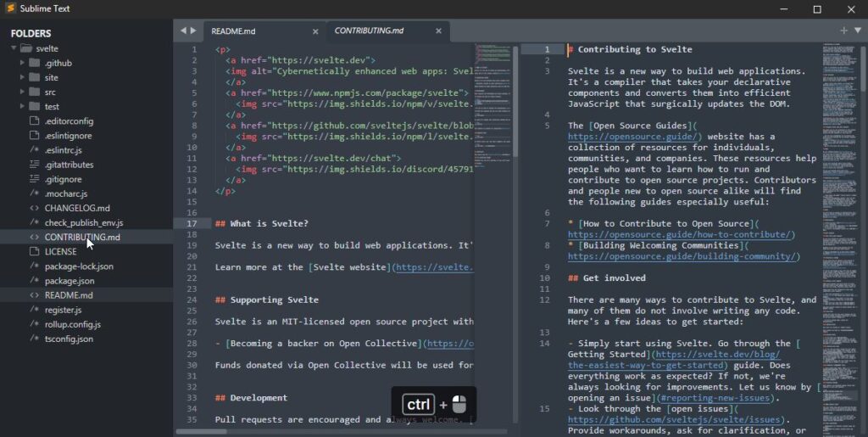Maximize the Sublime Text window
Screen dimensions: 868x437
pyautogui.click(x=817, y=8)
